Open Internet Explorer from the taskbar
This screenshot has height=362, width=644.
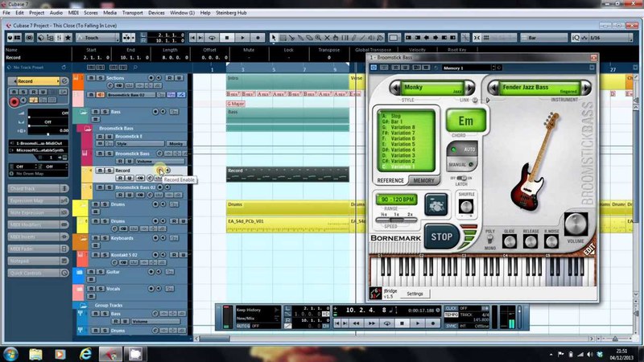85,352
